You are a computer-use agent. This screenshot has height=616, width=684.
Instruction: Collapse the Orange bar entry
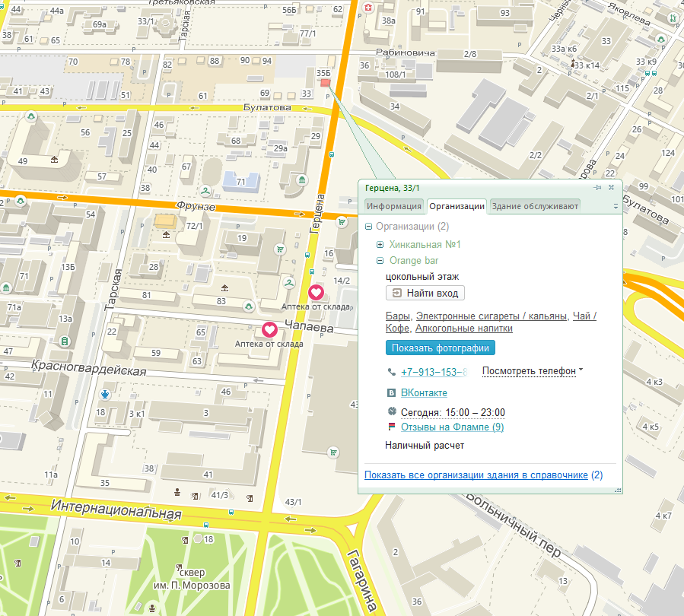coord(380,261)
